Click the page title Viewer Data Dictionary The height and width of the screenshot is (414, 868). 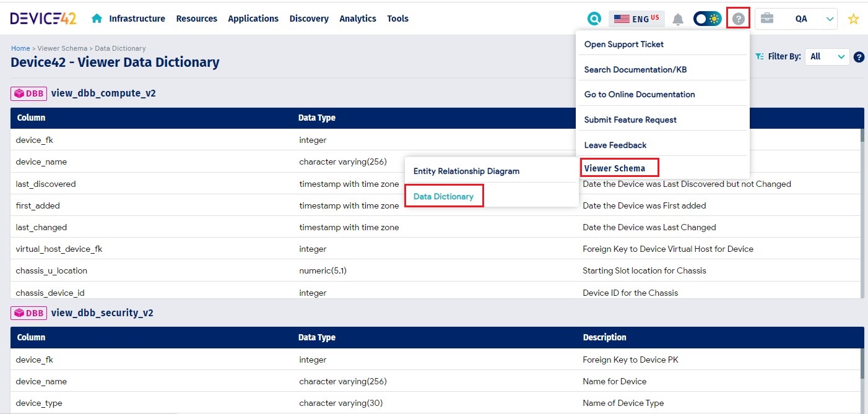[115, 62]
